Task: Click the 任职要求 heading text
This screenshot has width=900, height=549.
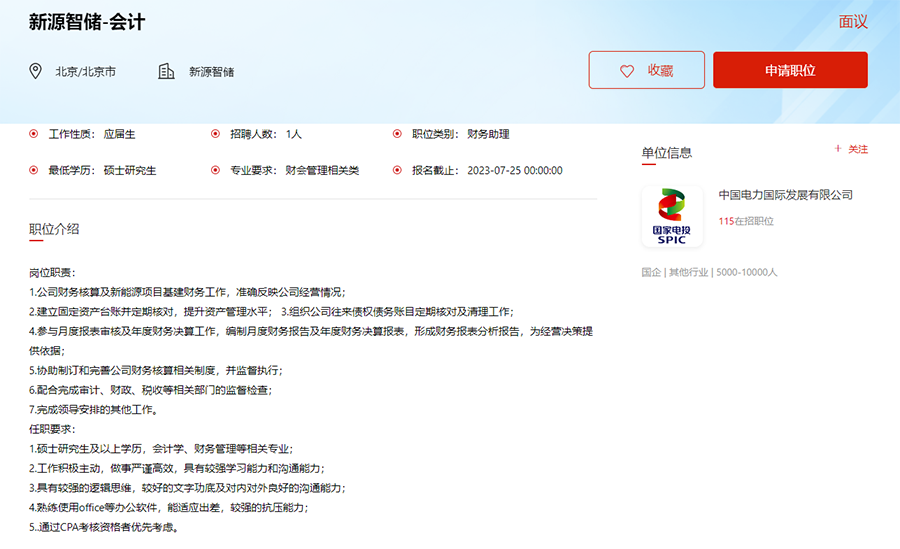Action: (x=52, y=430)
